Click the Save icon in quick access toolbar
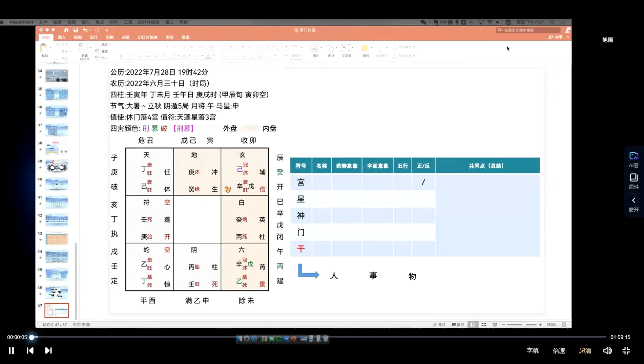 tap(76, 30)
